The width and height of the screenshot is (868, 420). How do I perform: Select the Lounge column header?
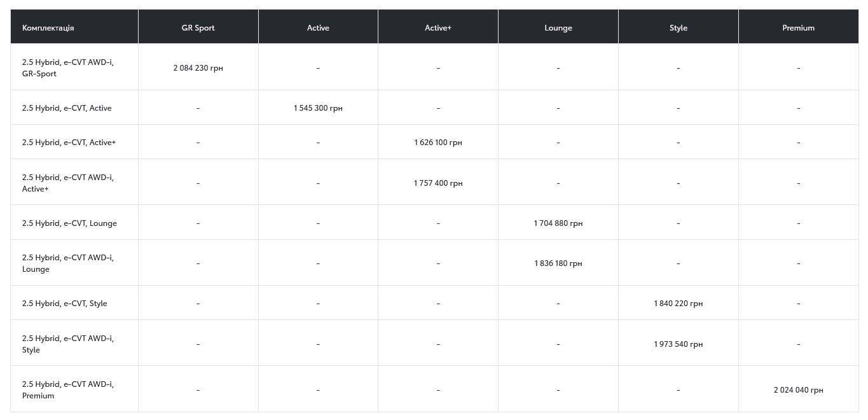click(558, 28)
